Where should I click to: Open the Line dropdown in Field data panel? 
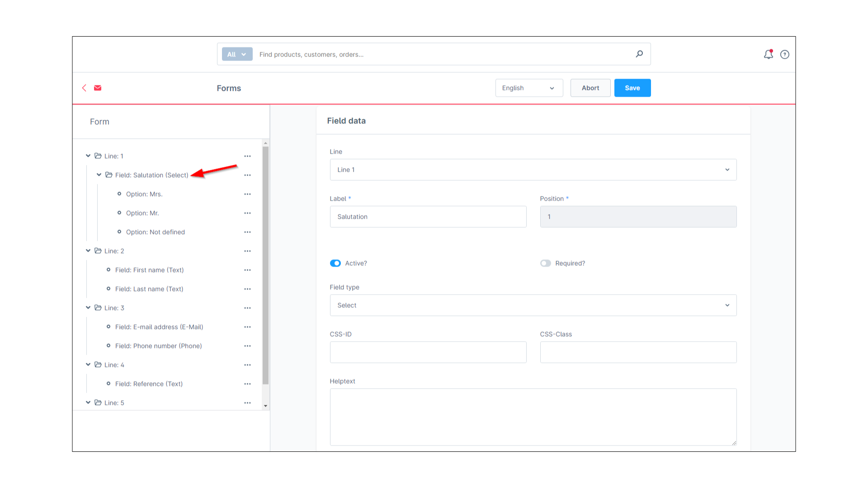533,169
